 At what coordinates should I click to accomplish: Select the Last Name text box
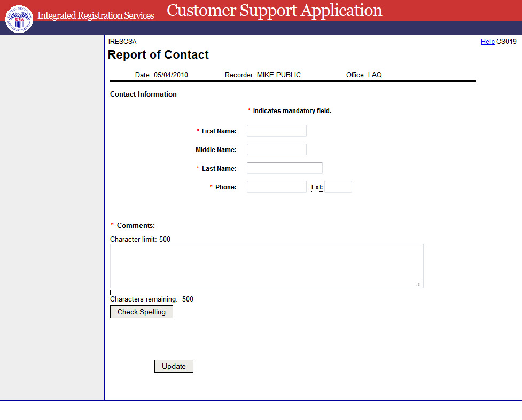(285, 168)
